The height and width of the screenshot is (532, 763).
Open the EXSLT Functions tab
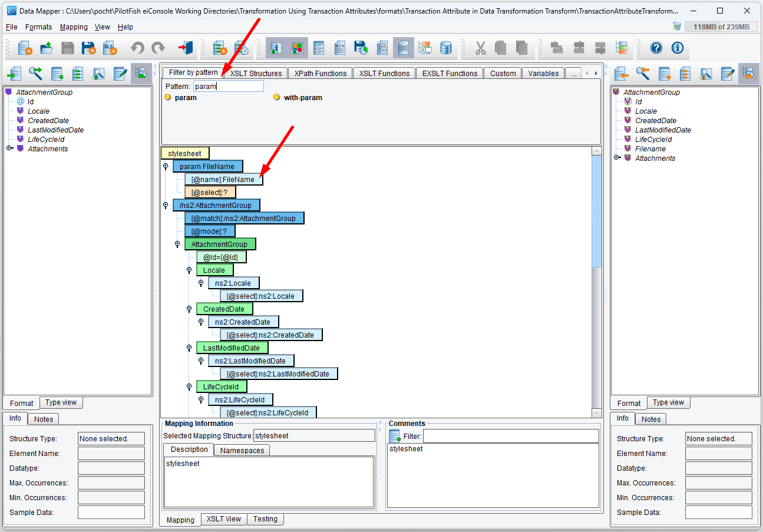click(450, 73)
